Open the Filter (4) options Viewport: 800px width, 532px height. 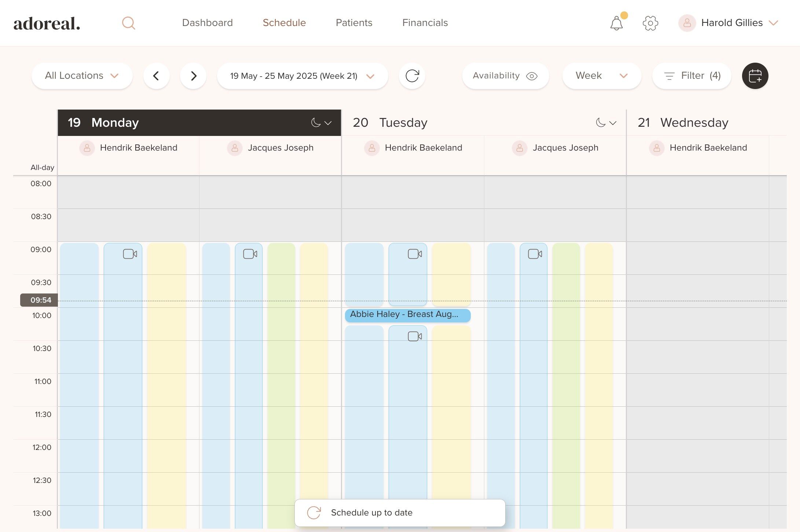coord(691,76)
